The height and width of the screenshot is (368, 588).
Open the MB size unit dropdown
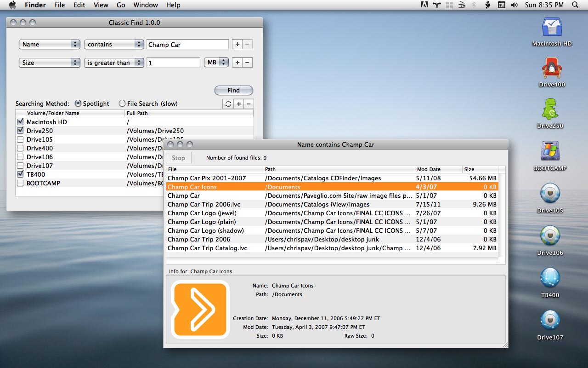pyautogui.click(x=216, y=62)
